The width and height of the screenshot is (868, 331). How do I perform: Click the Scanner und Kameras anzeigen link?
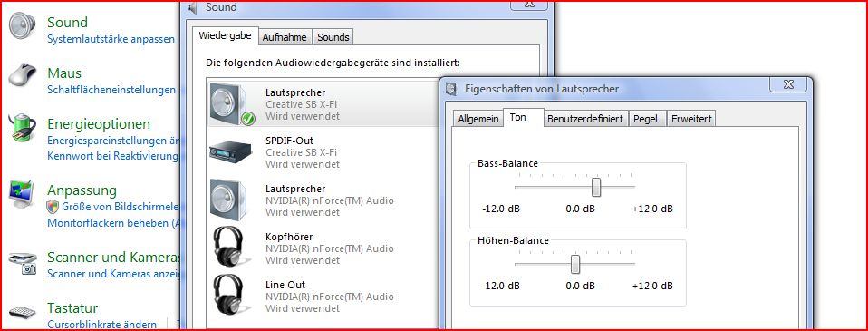point(113,274)
